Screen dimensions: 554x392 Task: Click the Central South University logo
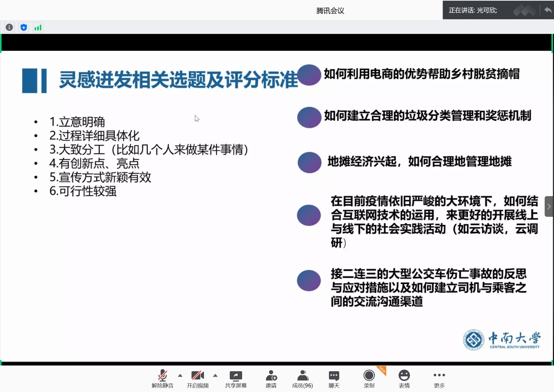pyautogui.click(x=502, y=340)
